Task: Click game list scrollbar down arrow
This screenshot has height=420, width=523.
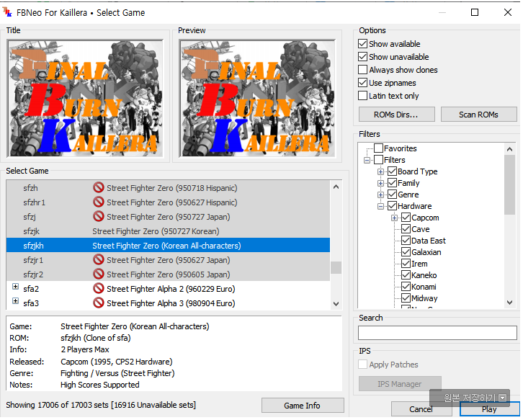Action: (336, 303)
